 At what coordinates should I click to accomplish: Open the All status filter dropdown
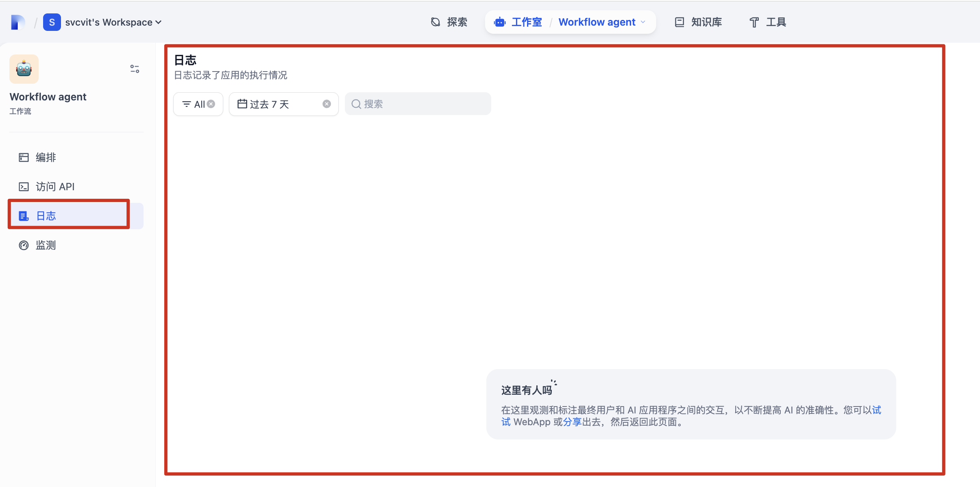tap(194, 104)
